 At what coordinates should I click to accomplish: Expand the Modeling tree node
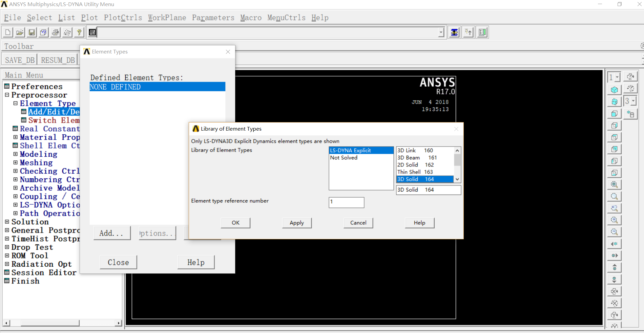(x=15, y=154)
